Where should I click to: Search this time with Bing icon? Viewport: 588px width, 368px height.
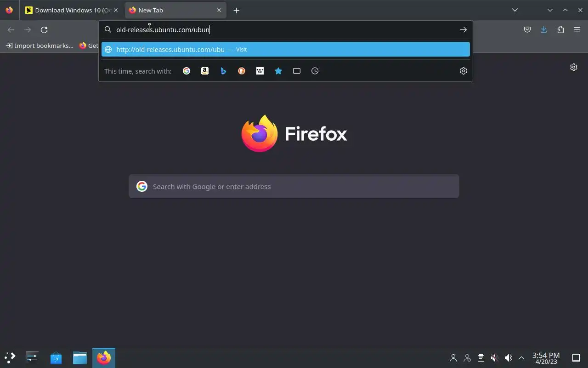[x=223, y=71]
